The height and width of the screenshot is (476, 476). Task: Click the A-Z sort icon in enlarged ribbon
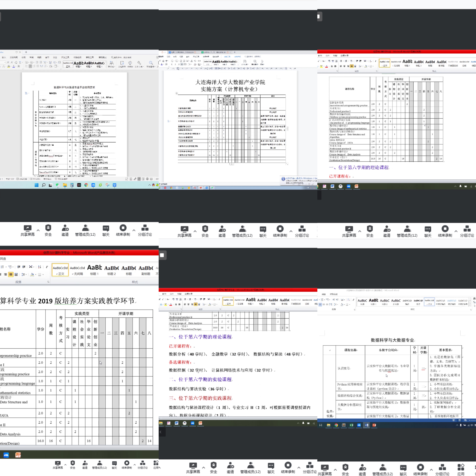[39, 267]
